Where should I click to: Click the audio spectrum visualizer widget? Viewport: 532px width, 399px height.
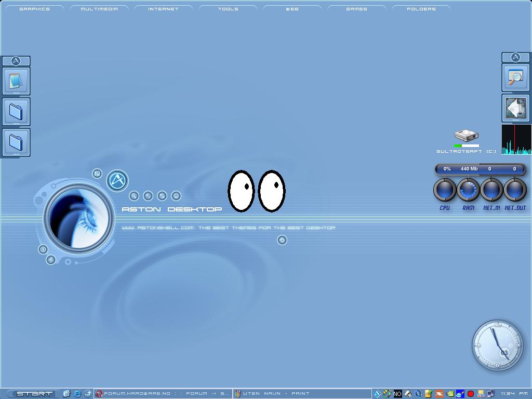pyautogui.click(x=517, y=139)
